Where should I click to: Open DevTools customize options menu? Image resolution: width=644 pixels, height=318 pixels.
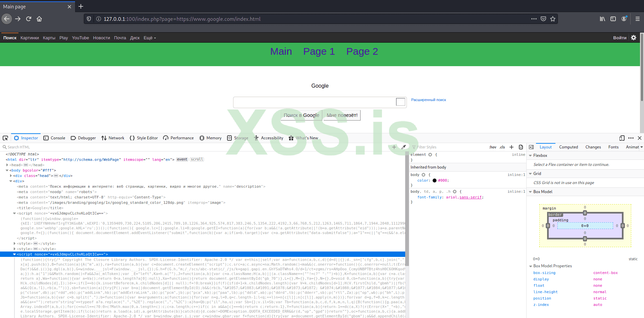point(631,138)
